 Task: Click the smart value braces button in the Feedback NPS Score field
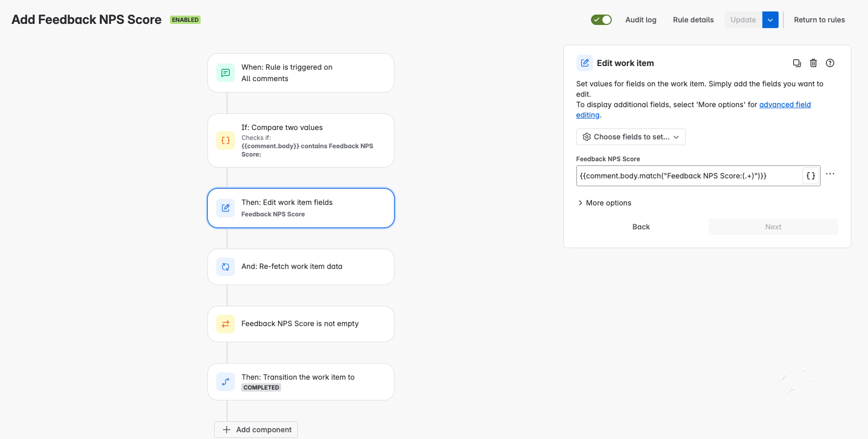pyautogui.click(x=811, y=176)
